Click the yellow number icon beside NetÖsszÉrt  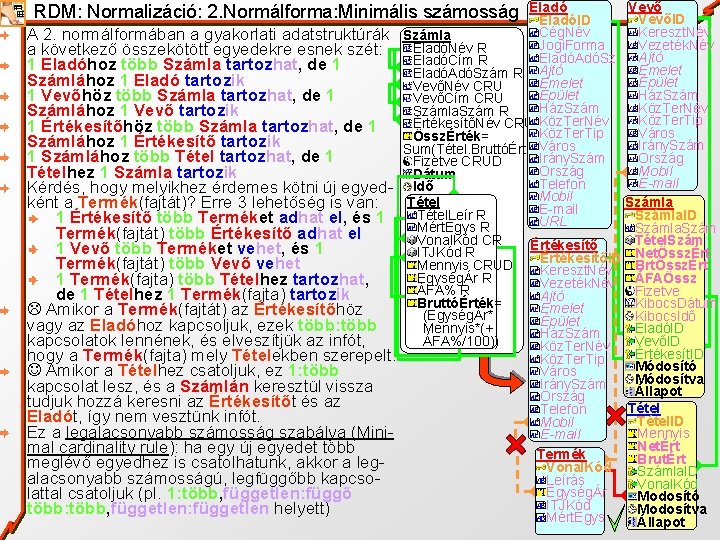coord(630,253)
